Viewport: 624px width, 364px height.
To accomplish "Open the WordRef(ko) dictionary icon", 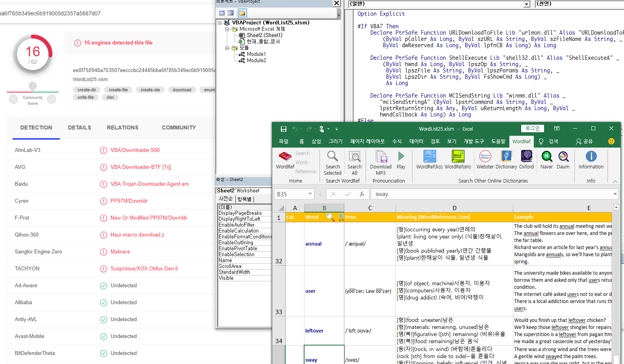I will point(429,160).
